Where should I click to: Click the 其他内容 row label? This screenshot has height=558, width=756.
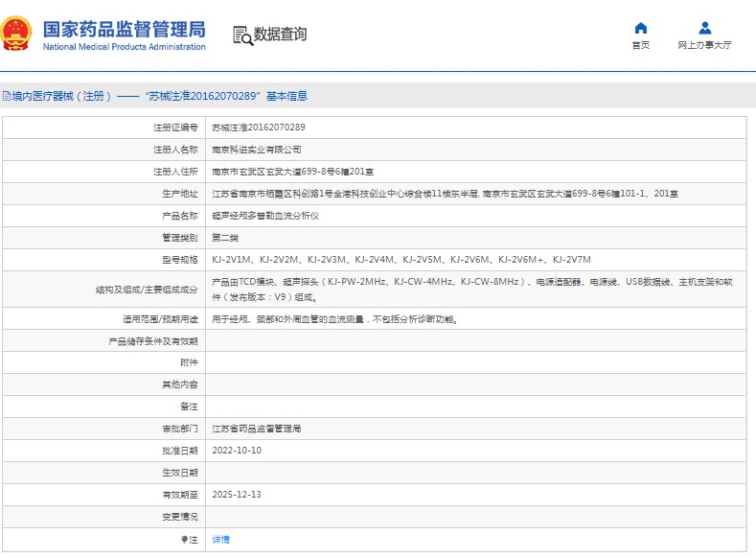click(180, 384)
